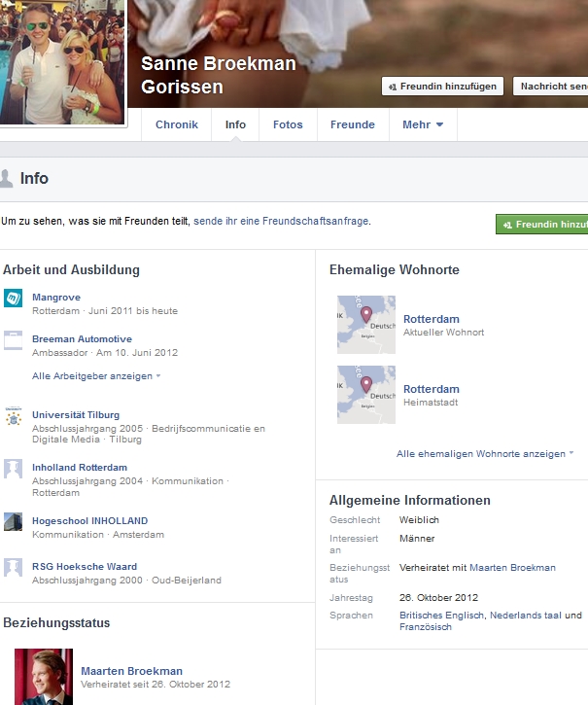Open the Hogeschool INHOLLAND link
This screenshot has width=588, height=705.
[90, 520]
